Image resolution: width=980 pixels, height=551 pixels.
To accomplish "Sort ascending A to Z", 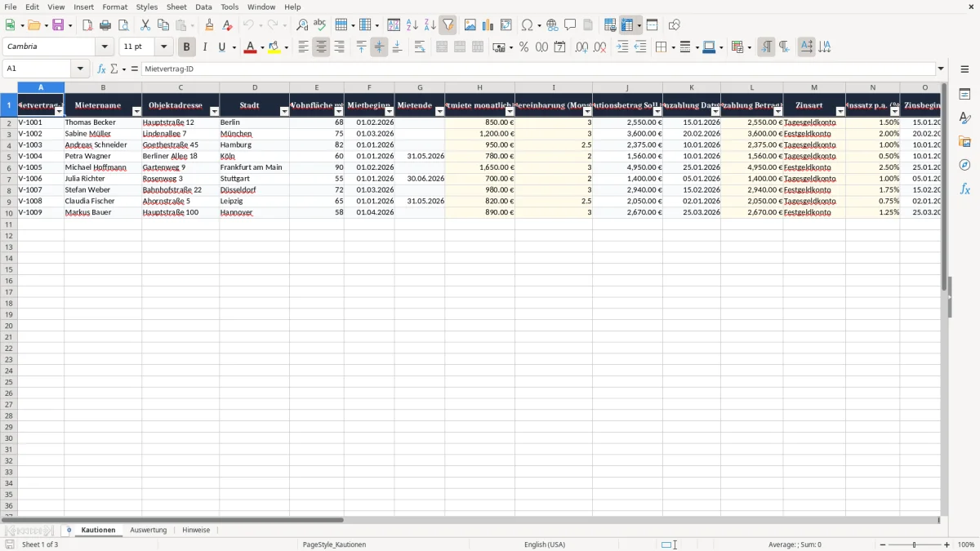I will pos(412,25).
